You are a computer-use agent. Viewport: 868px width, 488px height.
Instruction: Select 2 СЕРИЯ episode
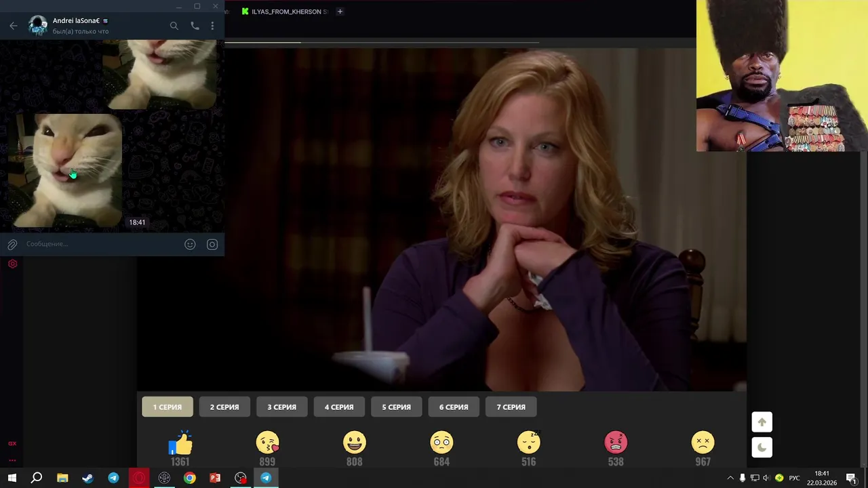pyautogui.click(x=224, y=407)
